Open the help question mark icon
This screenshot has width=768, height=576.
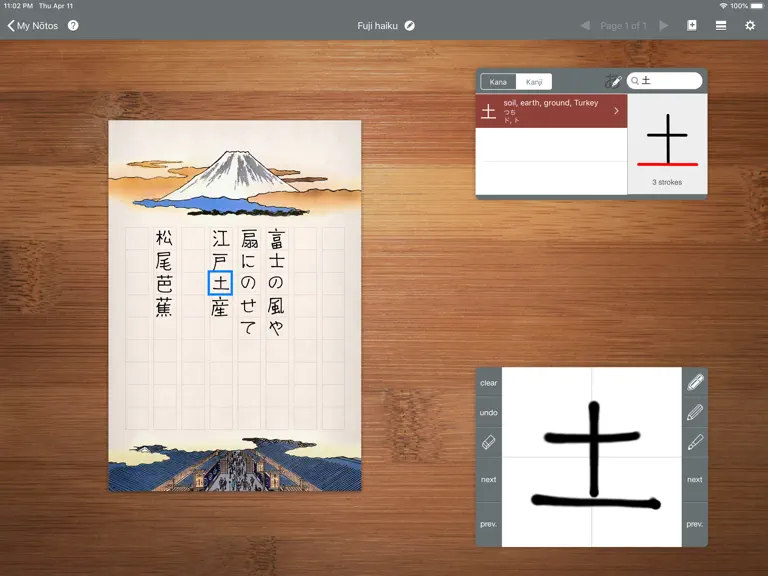click(73, 25)
